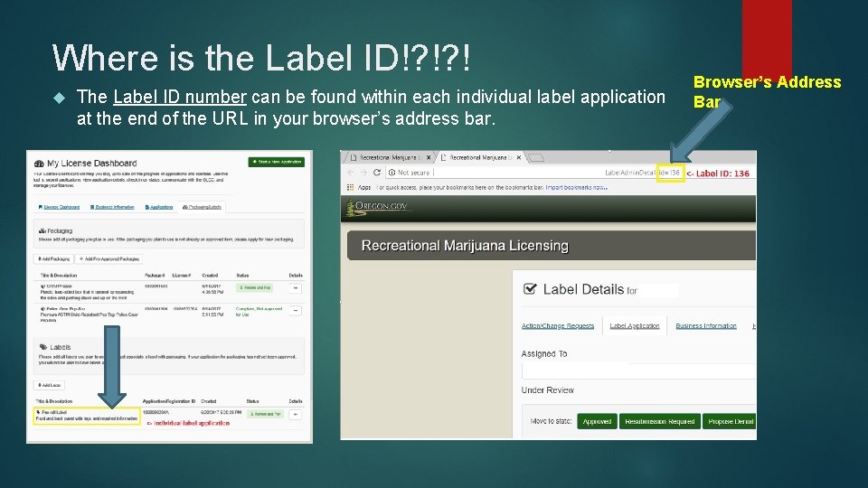Viewport: 868px width, 488px height.
Task: Open Business Information tab in dashboard
Action: pos(112,207)
